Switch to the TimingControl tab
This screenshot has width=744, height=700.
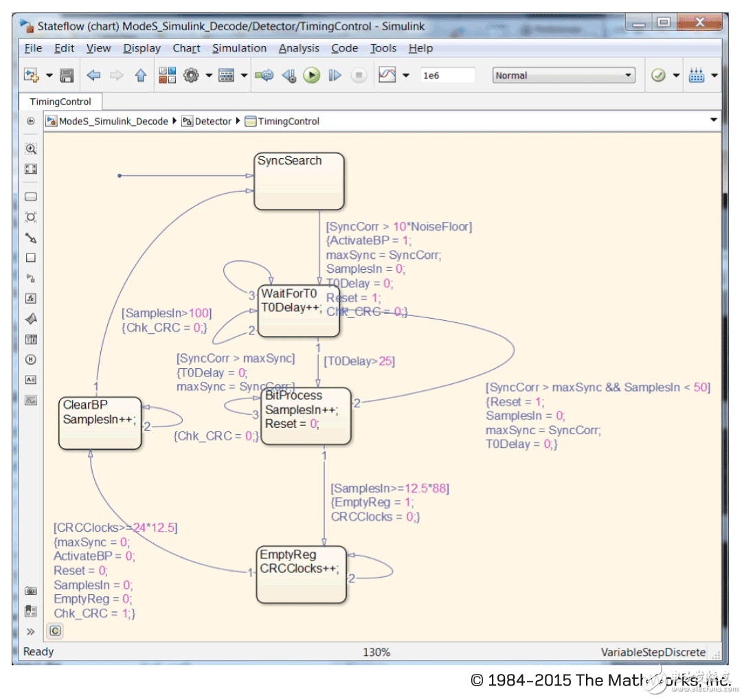pyautogui.click(x=60, y=102)
